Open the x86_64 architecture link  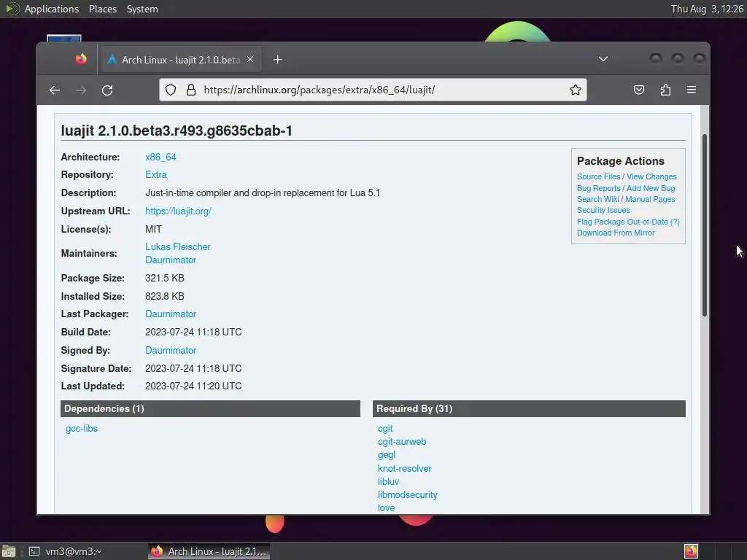(160, 157)
